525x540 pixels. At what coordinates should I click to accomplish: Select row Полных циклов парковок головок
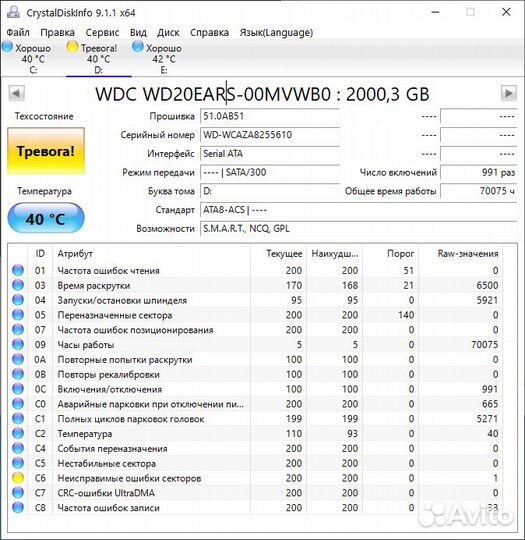(x=255, y=419)
